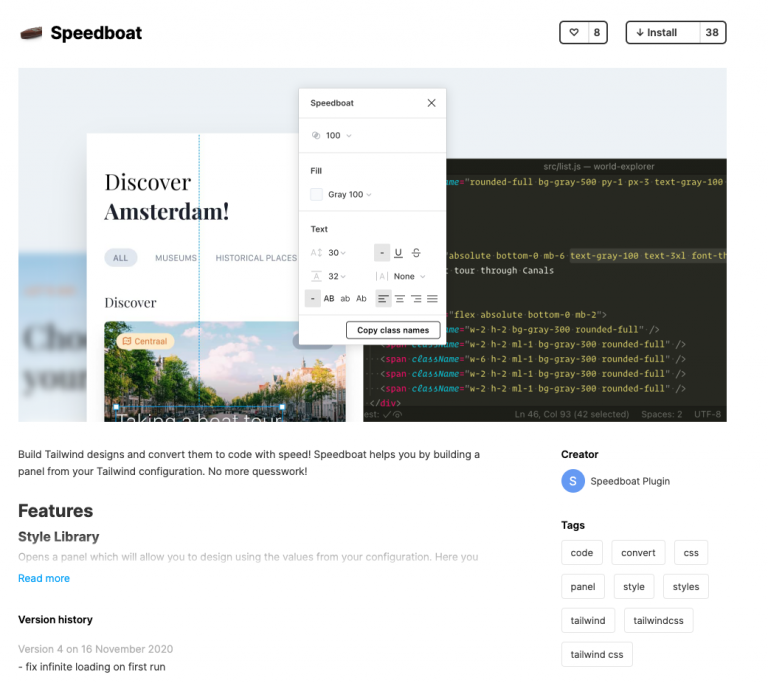
Task: Click the convert tag
Action: (638, 553)
